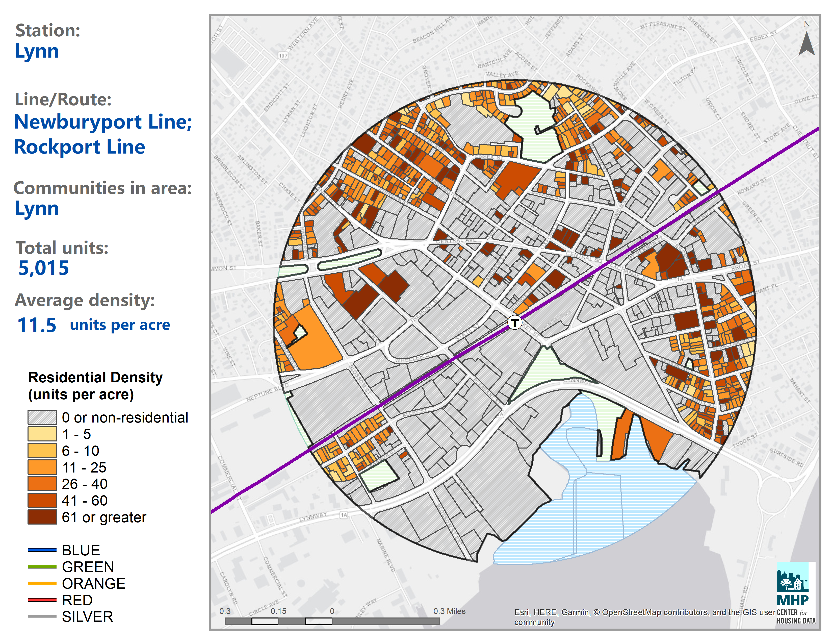Screen dimensions: 833x644
Task: Click the '41 - 60' density legend swatch
Action: (x=42, y=501)
